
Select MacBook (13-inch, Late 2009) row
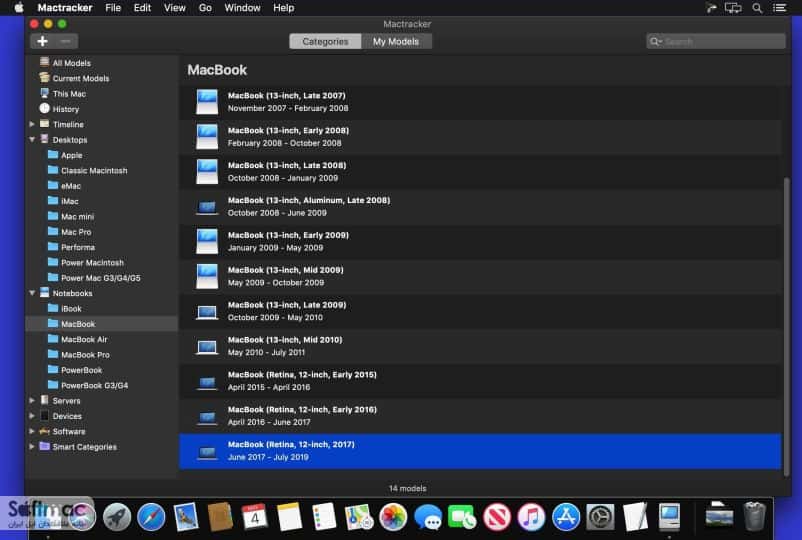(x=480, y=311)
